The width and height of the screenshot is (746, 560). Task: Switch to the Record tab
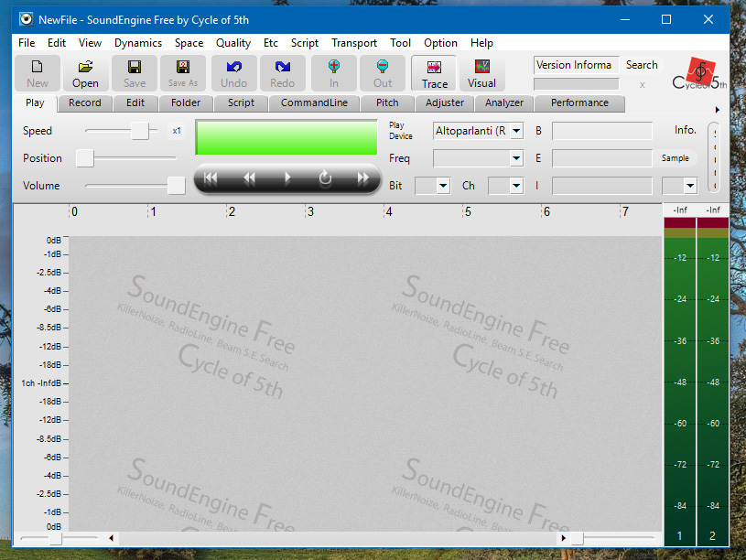tap(84, 102)
